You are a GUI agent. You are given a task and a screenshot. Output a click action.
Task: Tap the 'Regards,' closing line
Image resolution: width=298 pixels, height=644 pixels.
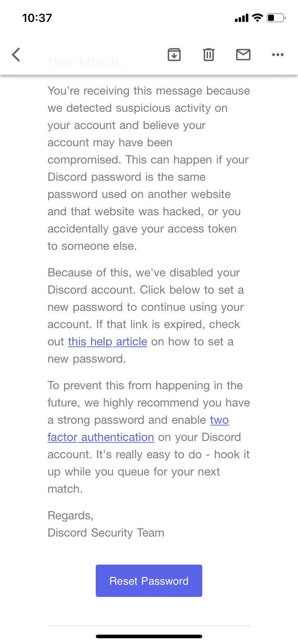(x=71, y=515)
